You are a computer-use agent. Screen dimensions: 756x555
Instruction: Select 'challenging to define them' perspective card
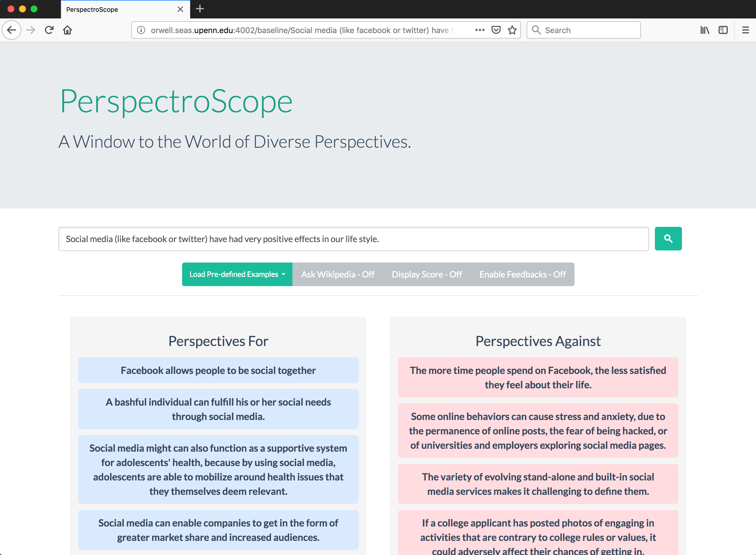coord(538,484)
